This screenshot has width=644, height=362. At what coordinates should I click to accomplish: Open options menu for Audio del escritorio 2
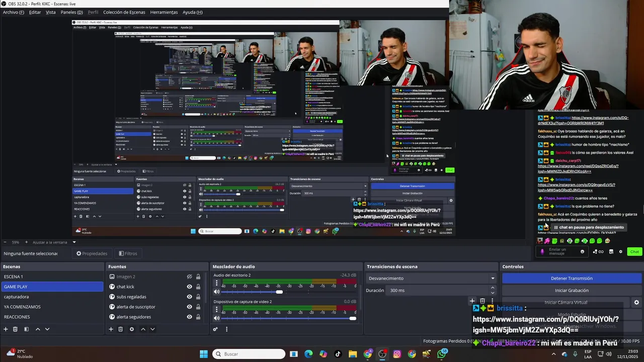point(217,283)
